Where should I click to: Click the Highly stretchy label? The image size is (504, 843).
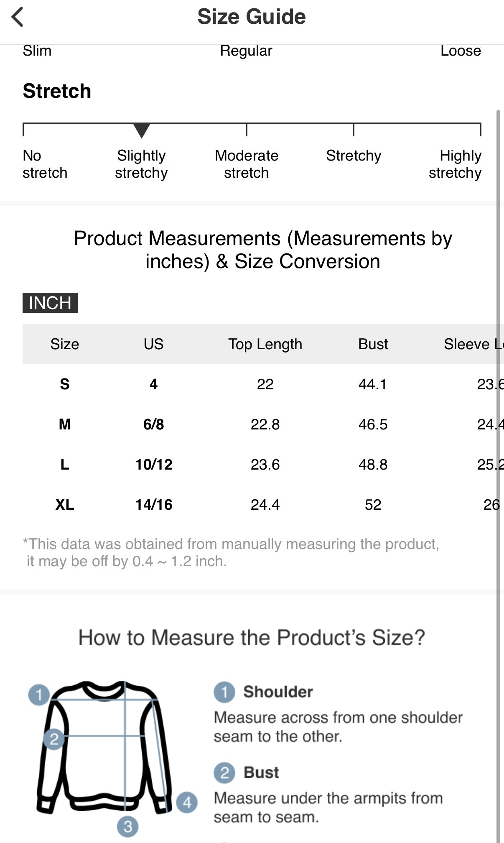click(x=455, y=164)
